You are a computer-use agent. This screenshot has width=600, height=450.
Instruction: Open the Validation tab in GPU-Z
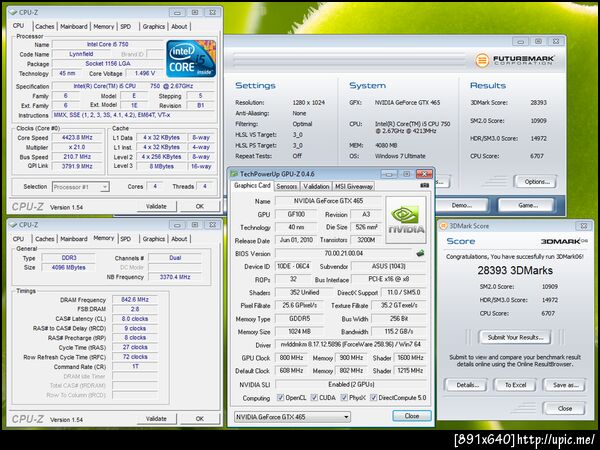316,186
